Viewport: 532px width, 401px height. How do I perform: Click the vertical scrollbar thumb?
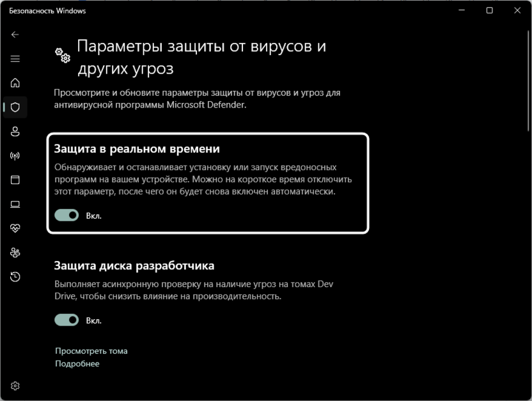(528, 81)
